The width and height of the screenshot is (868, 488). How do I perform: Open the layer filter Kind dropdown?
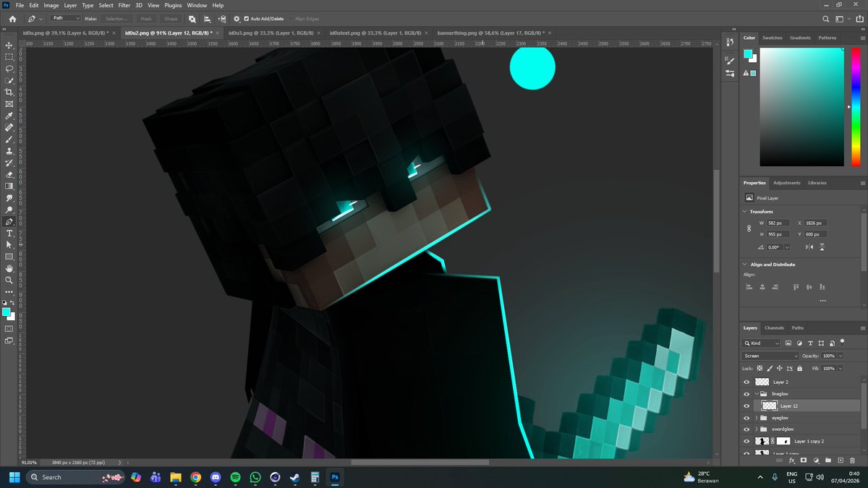coord(762,343)
